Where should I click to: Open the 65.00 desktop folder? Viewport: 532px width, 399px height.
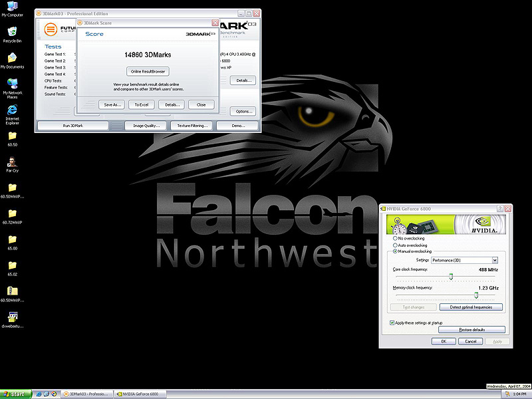pos(12,243)
